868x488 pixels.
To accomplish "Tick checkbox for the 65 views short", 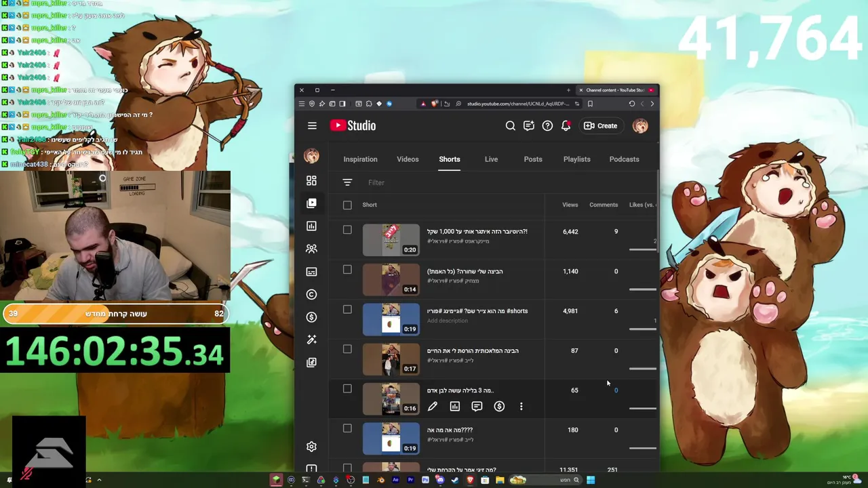I will (347, 388).
